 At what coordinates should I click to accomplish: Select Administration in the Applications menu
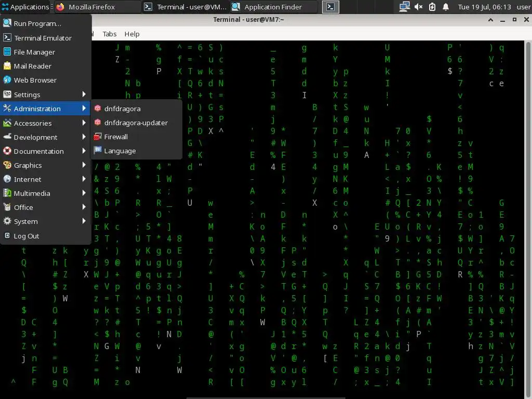tap(45, 108)
